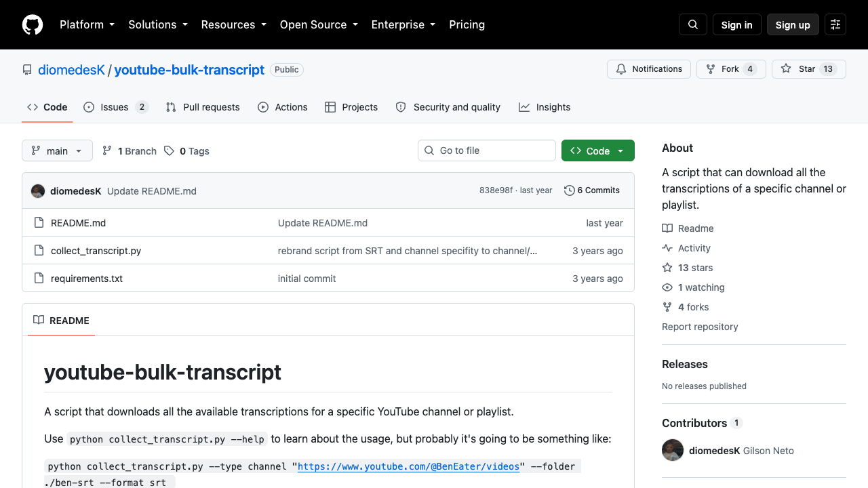Viewport: 868px width, 488px height.
Task: Click the branch icon beside 1 Branch
Action: pyautogui.click(x=107, y=151)
